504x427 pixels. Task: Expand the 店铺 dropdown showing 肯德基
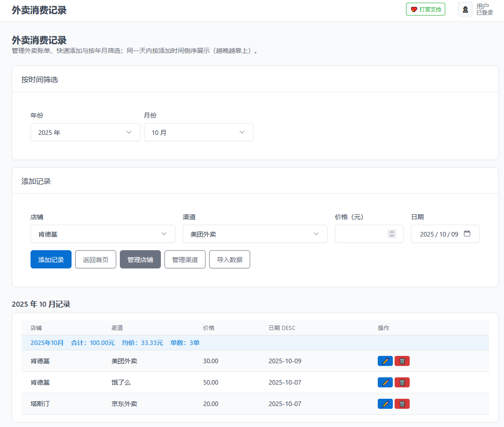coord(103,234)
